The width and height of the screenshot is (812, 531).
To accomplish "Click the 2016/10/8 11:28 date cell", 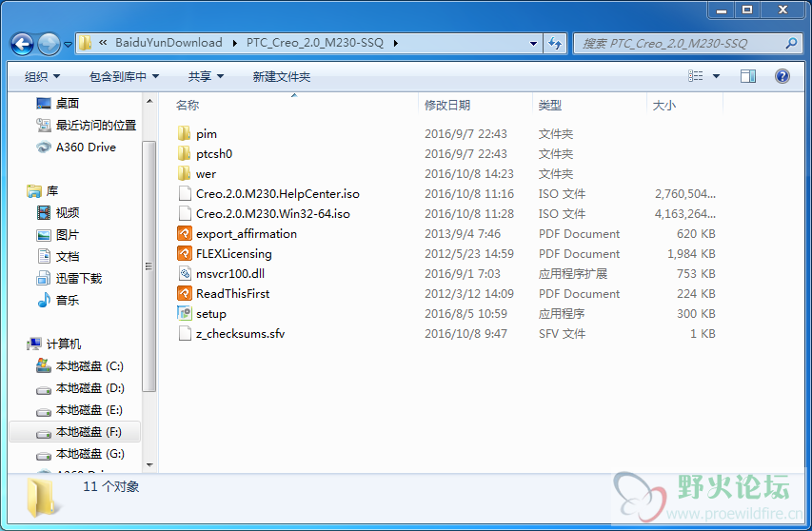I will 469,214.
